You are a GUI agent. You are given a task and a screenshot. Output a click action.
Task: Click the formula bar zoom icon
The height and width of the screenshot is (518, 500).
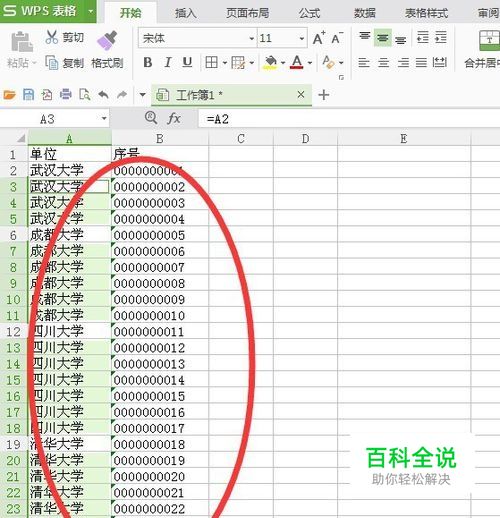pos(151,118)
